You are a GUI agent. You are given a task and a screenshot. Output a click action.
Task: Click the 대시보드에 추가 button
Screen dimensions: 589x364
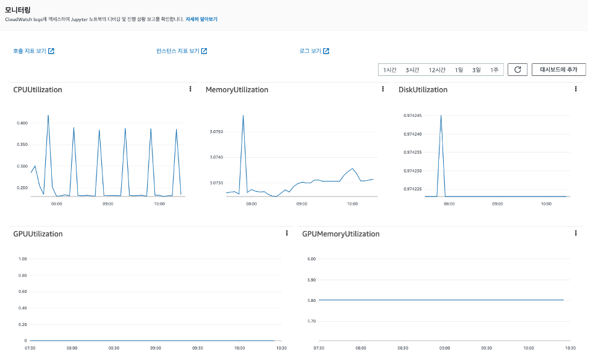tap(559, 69)
